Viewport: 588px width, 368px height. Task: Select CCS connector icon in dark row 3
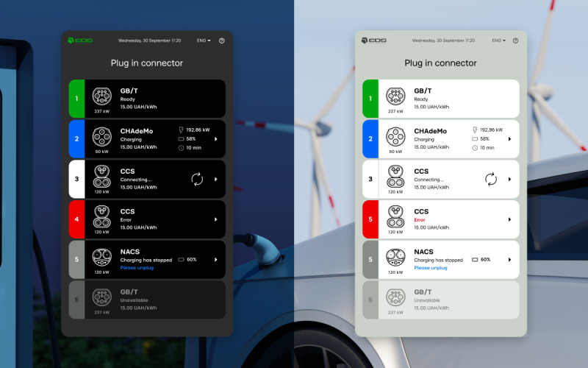click(x=102, y=176)
